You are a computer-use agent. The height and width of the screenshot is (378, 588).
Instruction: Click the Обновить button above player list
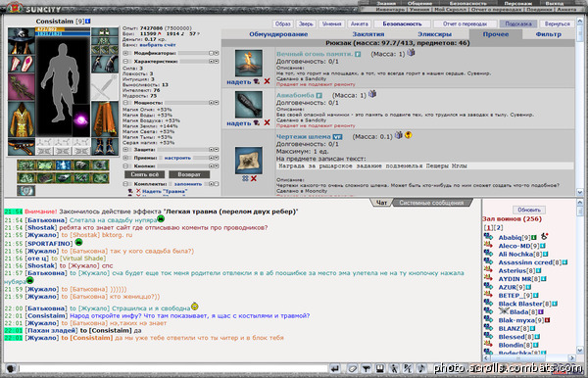(x=529, y=210)
